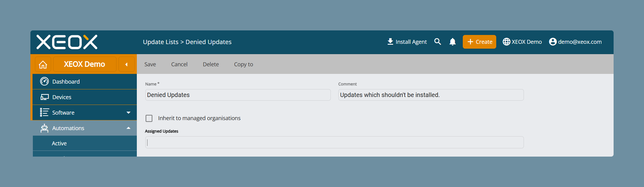Image resolution: width=644 pixels, height=187 pixels.
Task: Click the orange Create button
Action: [x=480, y=42]
